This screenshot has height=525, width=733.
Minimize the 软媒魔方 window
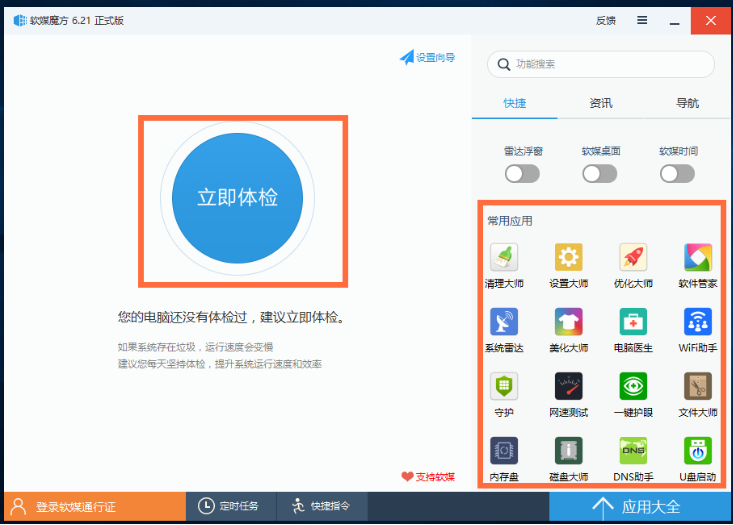pyautogui.click(x=674, y=21)
